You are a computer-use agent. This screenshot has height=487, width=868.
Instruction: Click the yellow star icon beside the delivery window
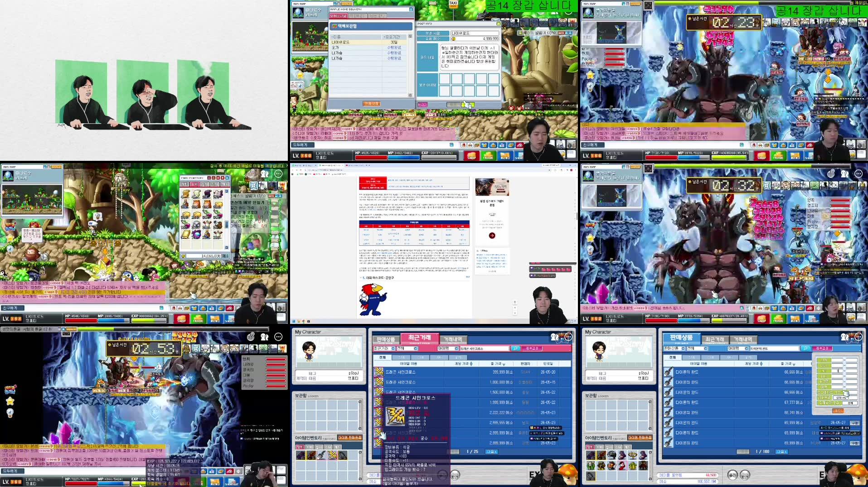[300, 75]
